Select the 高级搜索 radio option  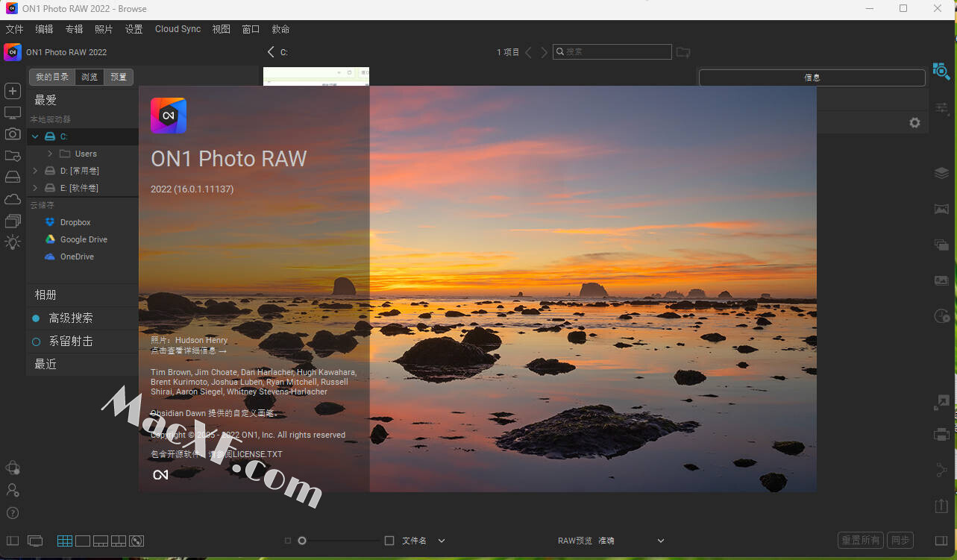(x=36, y=318)
